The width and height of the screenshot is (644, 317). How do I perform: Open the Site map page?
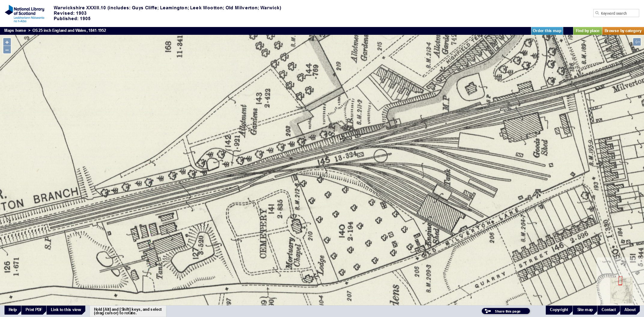(585, 310)
